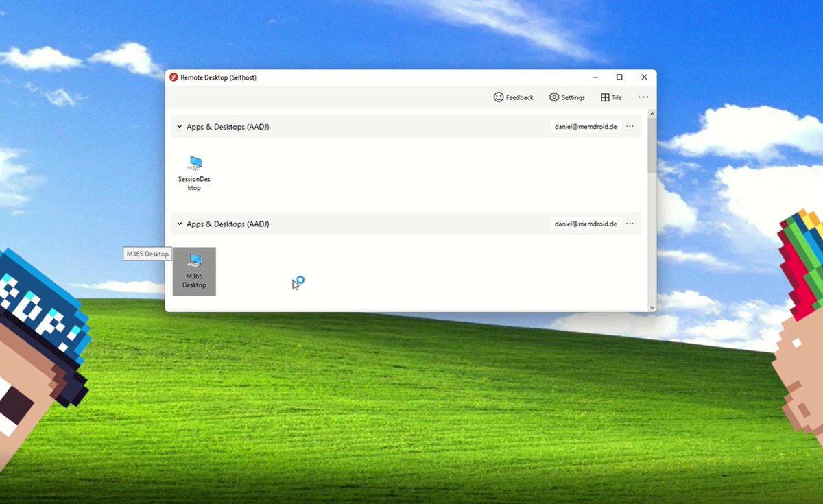Click the Feedback smiley button
This screenshot has width=823, height=504.
[513, 97]
